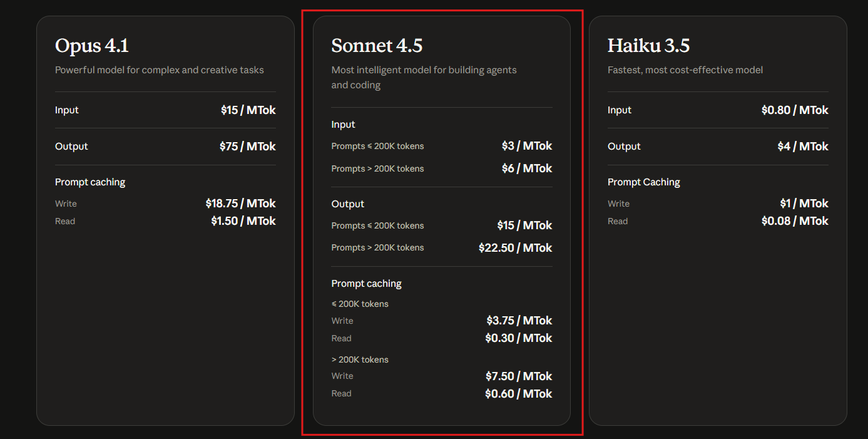Select the "$1.50 / MTok" read price
The width and height of the screenshot is (868, 439).
pos(243,221)
